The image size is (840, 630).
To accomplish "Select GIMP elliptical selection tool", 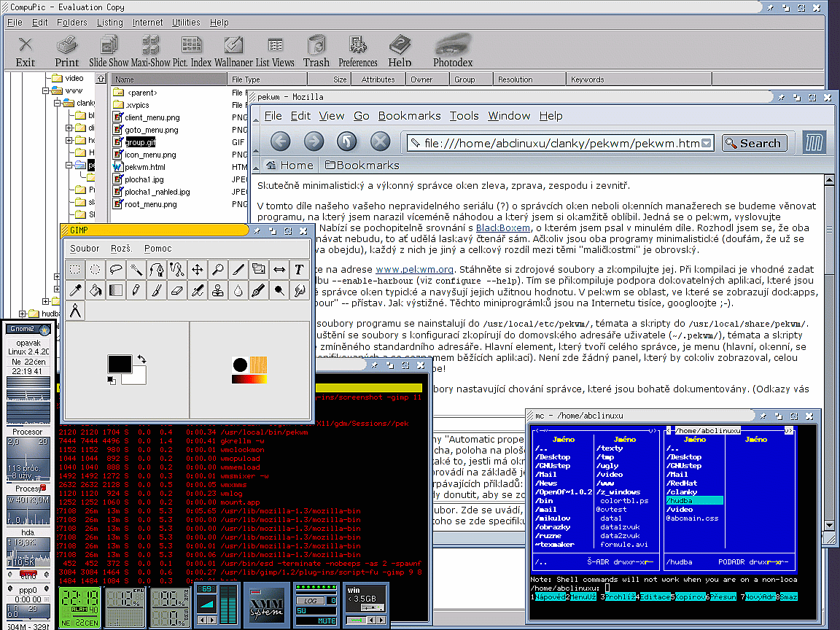I will 96,270.
